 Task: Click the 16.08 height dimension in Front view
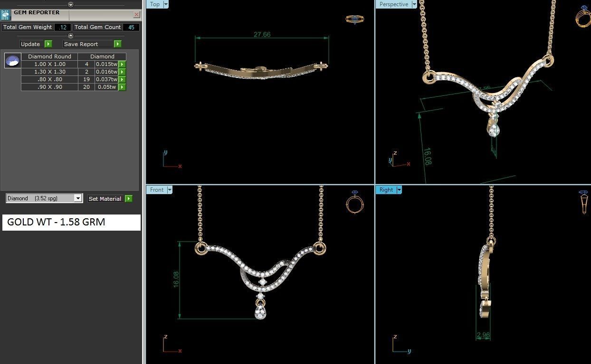pyautogui.click(x=177, y=279)
